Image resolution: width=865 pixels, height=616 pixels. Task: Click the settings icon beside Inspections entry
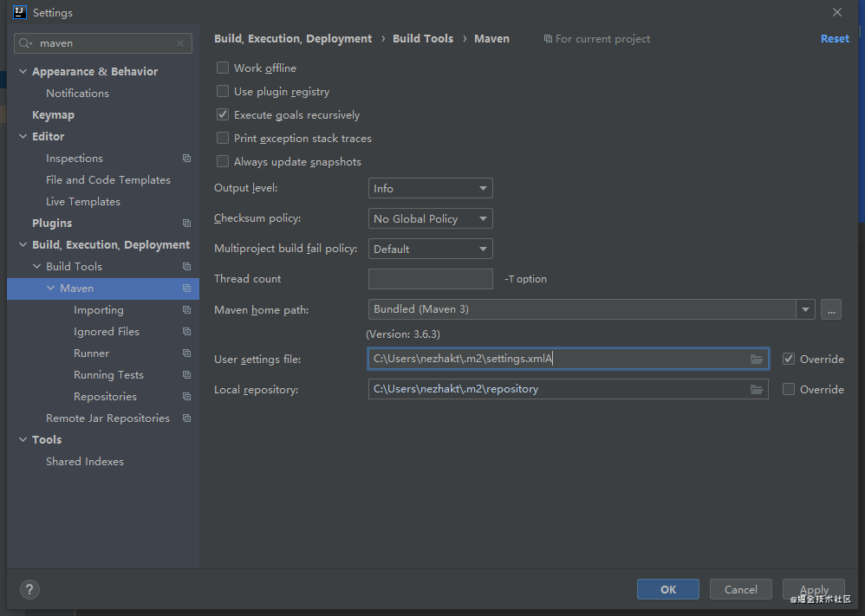click(186, 158)
